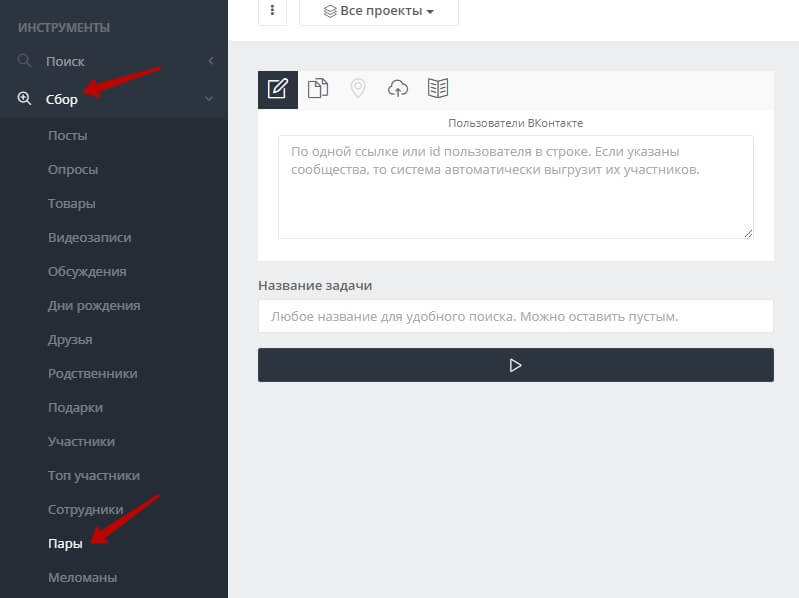Open the Пары sidebar item
Screen dimensions: 799x598
click(65, 543)
